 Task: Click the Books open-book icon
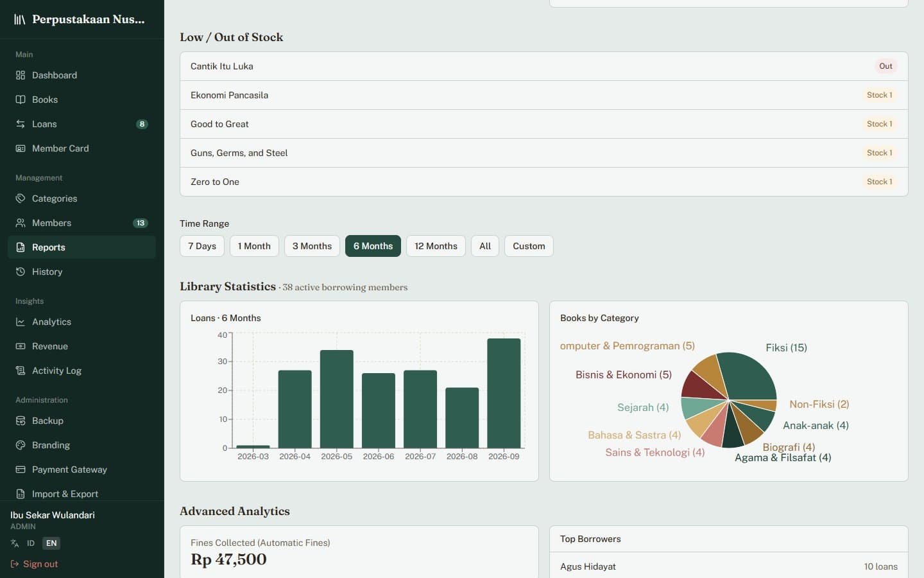[x=21, y=100]
